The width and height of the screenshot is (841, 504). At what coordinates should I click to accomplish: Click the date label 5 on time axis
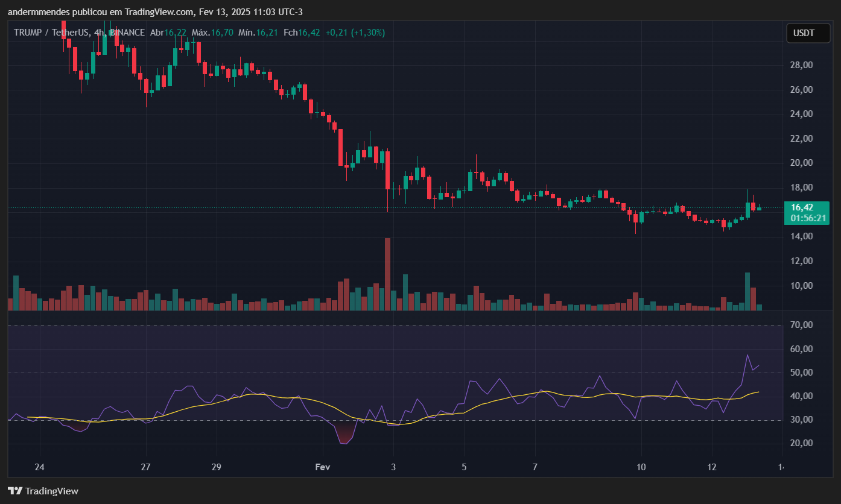point(464,467)
